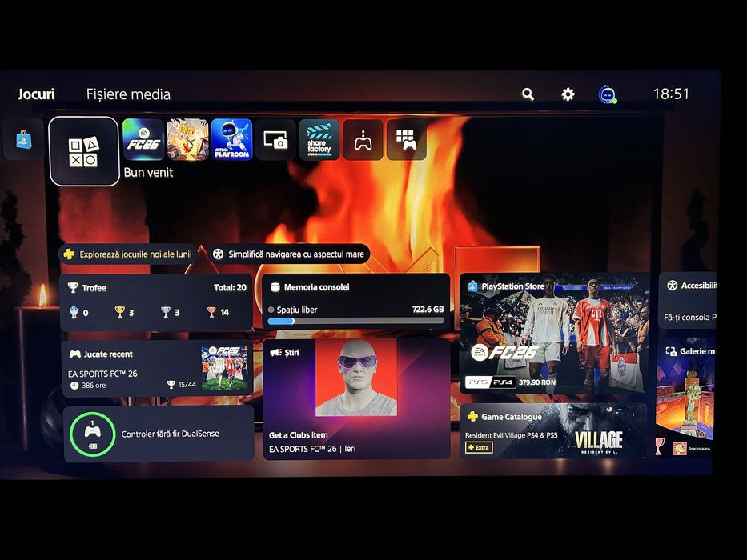This screenshot has width=747, height=560.
Task: Open the Controler fără fir DualSense card
Action: 159,434
